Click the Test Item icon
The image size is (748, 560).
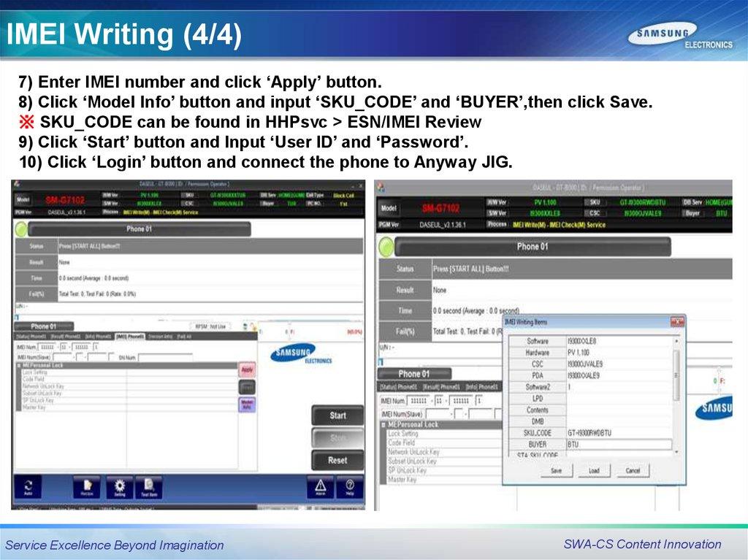coord(149,486)
